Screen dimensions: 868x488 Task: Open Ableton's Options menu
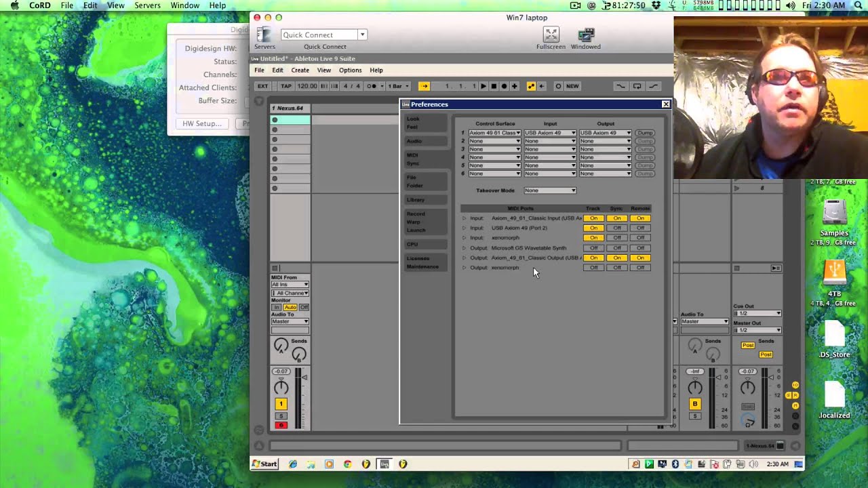click(350, 70)
